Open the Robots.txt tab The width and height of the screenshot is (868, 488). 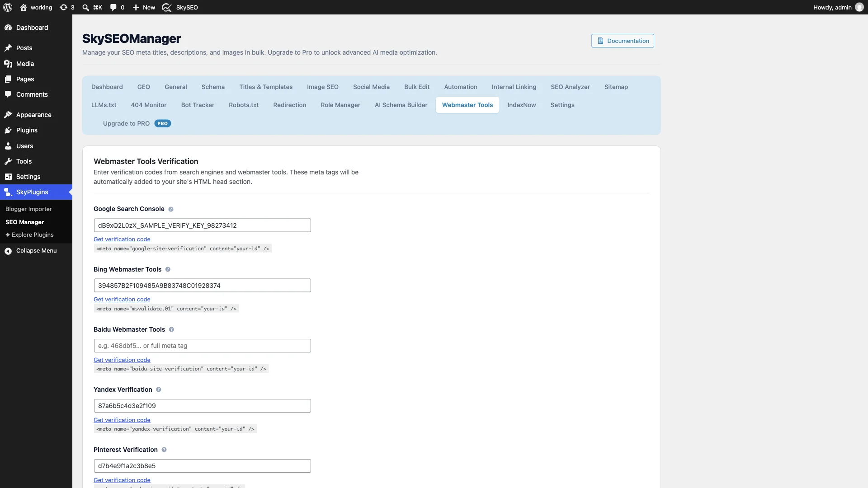coord(244,105)
